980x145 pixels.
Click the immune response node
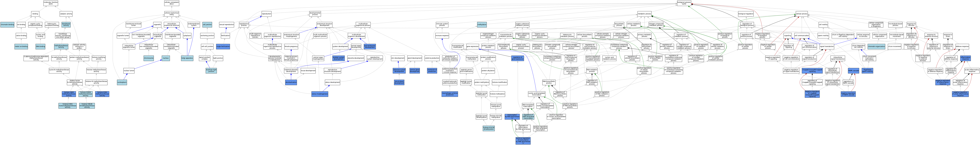(x=442, y=35)
